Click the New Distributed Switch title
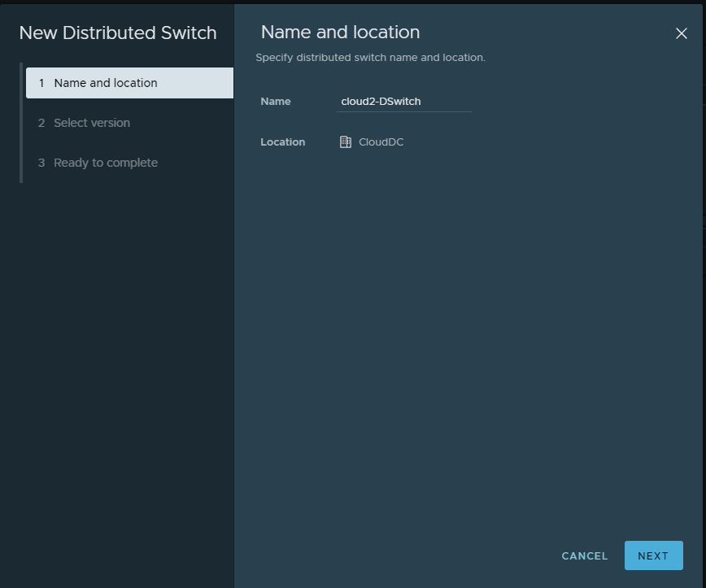Screen dimensions: 706x588 118,33
